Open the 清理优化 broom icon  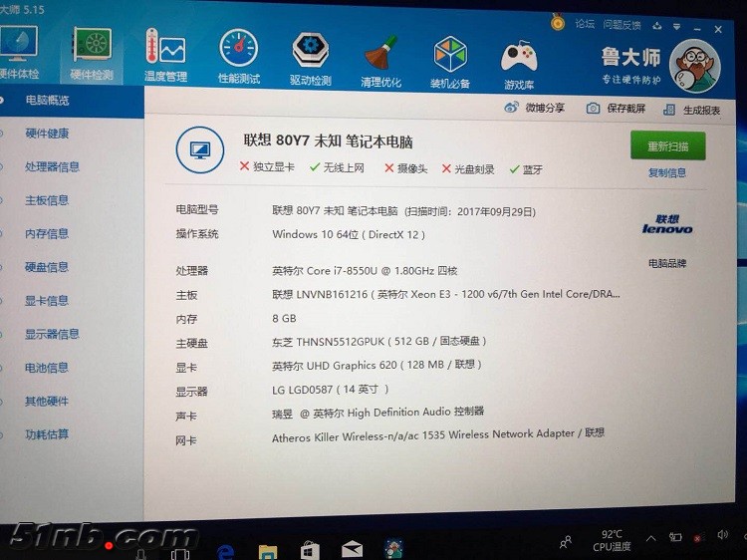(x=379, y=54)
